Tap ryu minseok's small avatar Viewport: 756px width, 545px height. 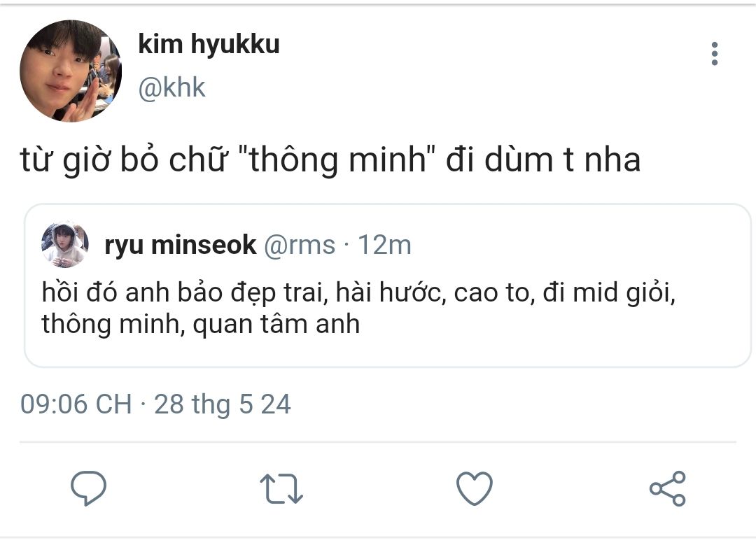tap(65, 244)
